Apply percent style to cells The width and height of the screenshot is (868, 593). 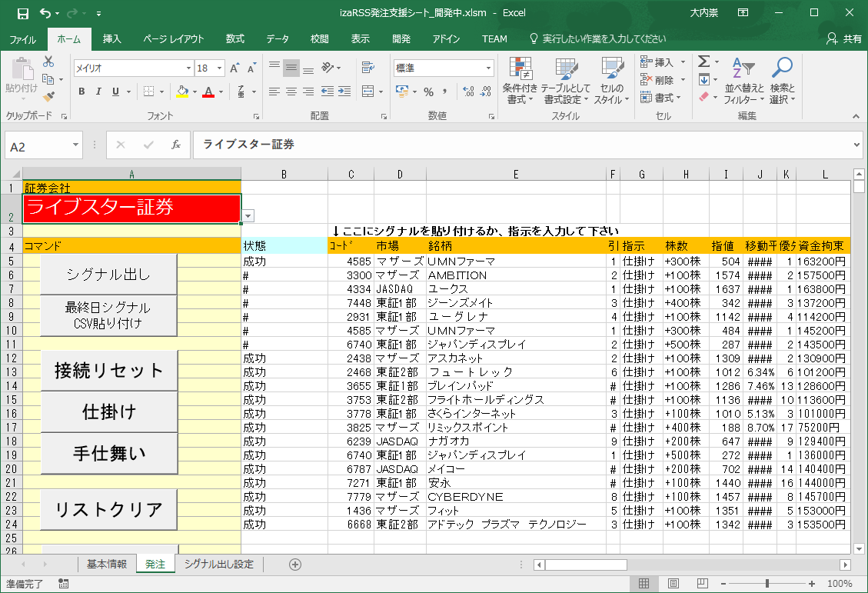click(x=428, y=92)
